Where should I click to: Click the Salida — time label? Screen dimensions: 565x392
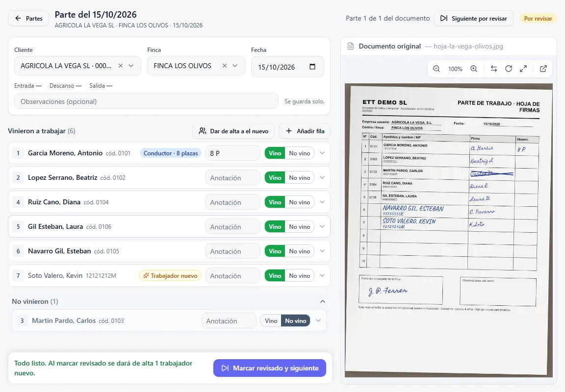[x=101, y=86]
